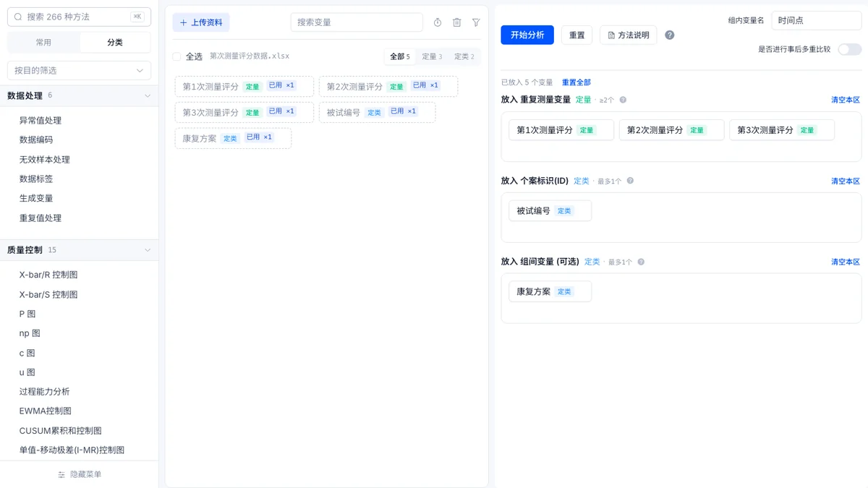Select np 图 method
868x488 pixels.
coord(30,333)
